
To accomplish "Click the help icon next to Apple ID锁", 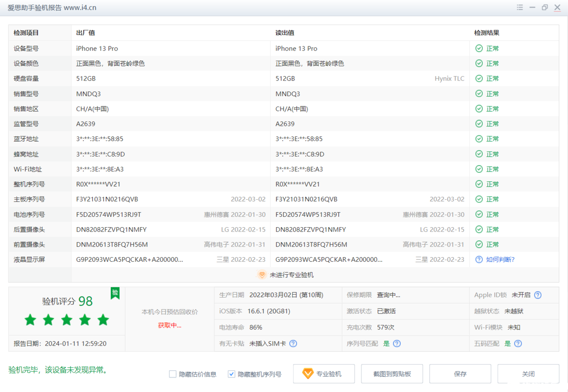I will (538, 295).
